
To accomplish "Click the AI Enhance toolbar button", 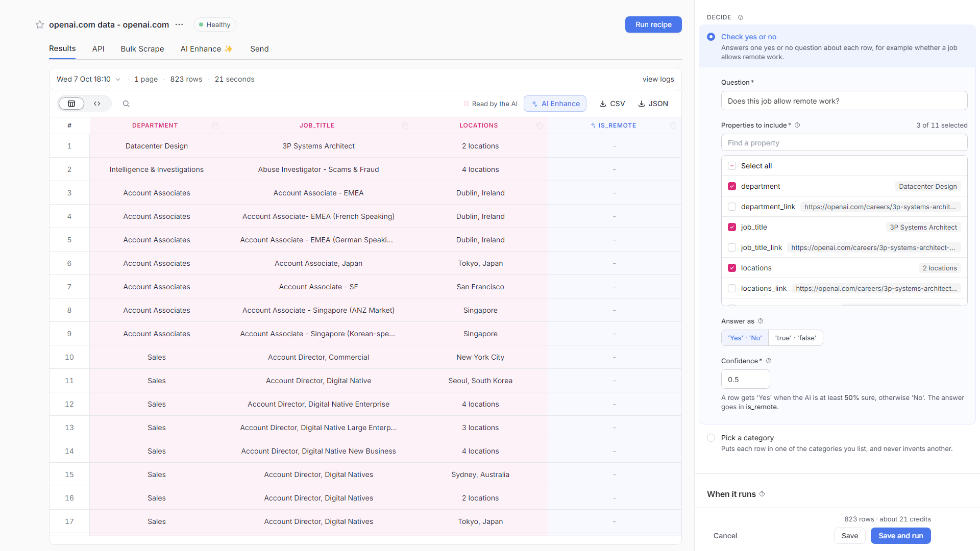I will click(555, 104).
